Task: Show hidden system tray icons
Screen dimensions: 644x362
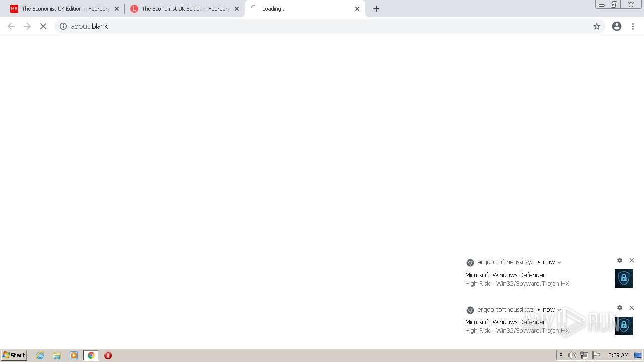Action: (561, 355)
